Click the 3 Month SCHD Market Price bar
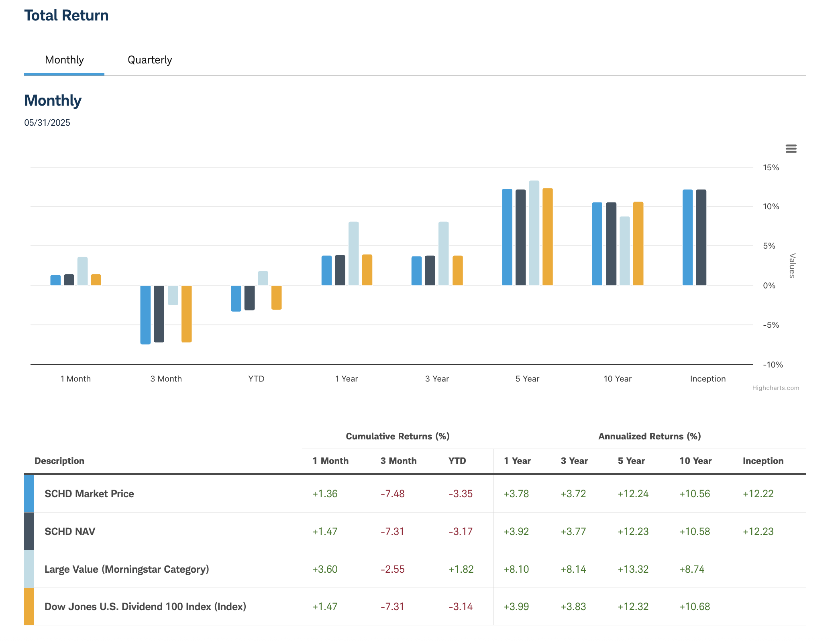This screenshot has width=840, height=641. (x=145, y=315)
